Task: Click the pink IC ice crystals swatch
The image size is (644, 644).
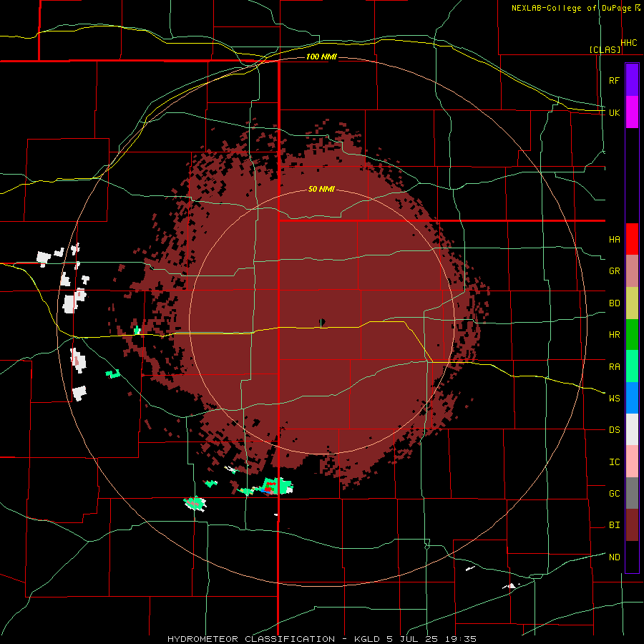Action: click(632, 462)
